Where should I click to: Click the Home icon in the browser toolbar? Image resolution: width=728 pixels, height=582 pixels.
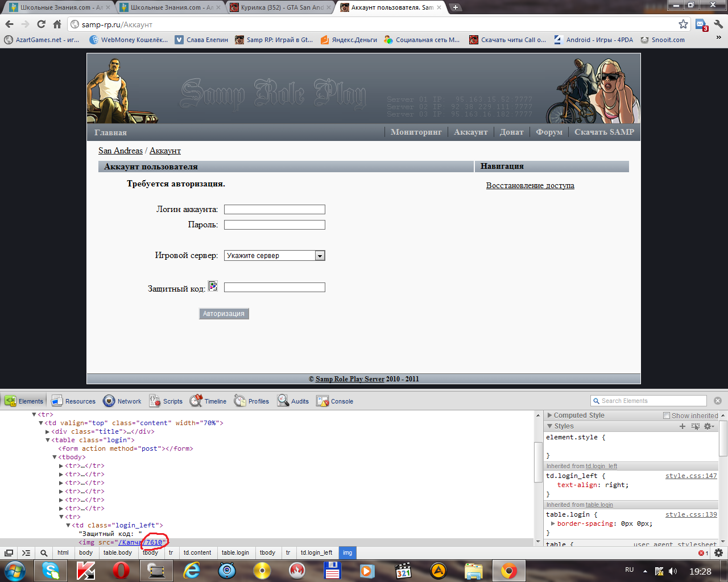pos(57,24)
